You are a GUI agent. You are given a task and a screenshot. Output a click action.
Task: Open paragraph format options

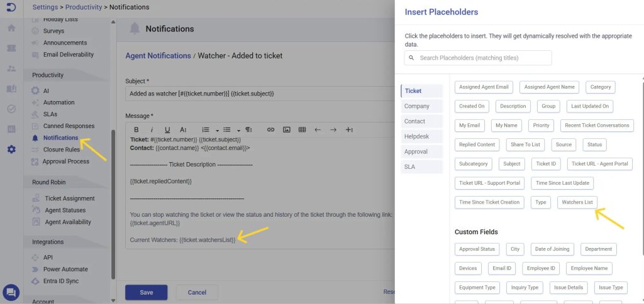coord(248,129)
